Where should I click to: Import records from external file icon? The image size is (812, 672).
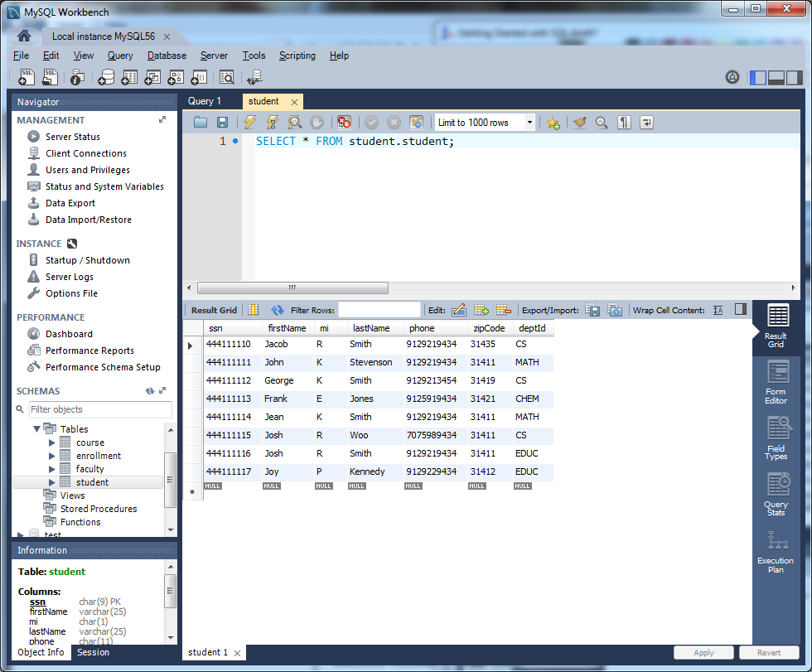click(x=615, y=310)
